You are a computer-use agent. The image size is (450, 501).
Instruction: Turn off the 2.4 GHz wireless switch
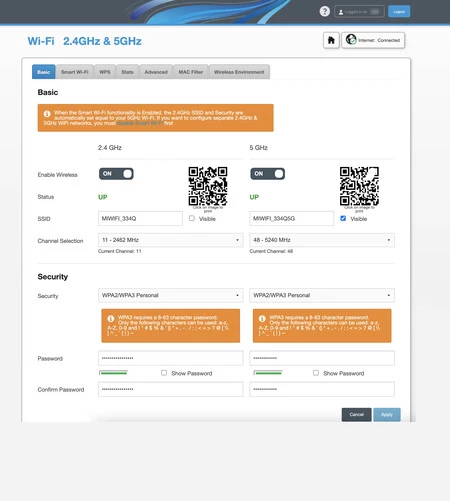point(116,174)
